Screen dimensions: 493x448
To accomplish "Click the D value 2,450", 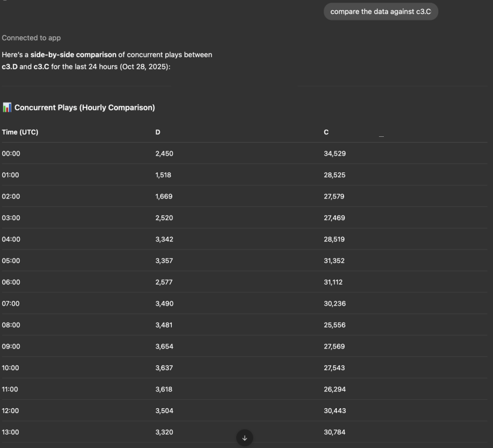I will click(164, 154).
